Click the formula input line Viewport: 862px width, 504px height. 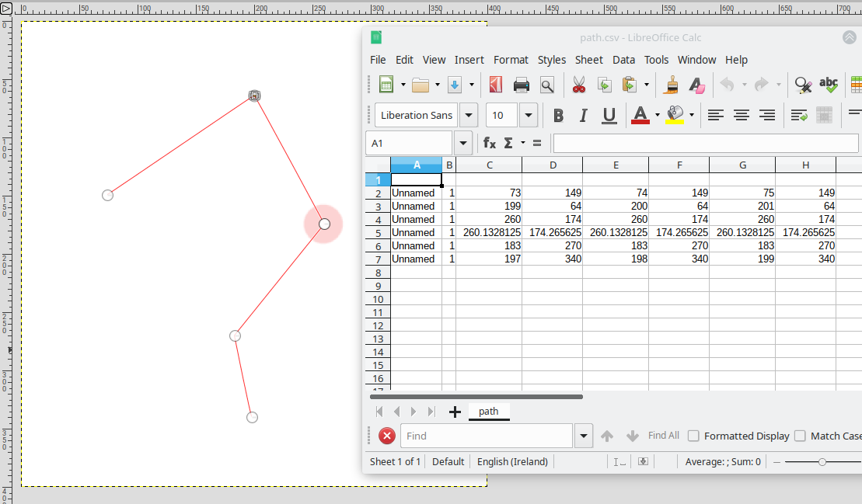tap(706, 144)
